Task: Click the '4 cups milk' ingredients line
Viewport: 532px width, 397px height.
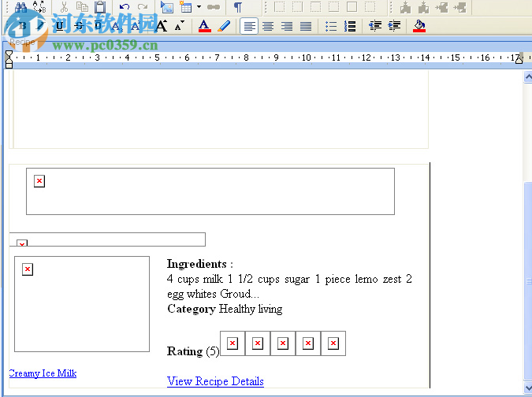Action: [289, 279]
